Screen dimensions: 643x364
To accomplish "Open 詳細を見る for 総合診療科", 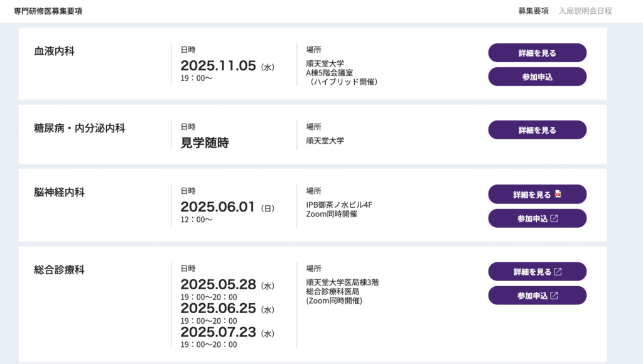I will (532, 272).
